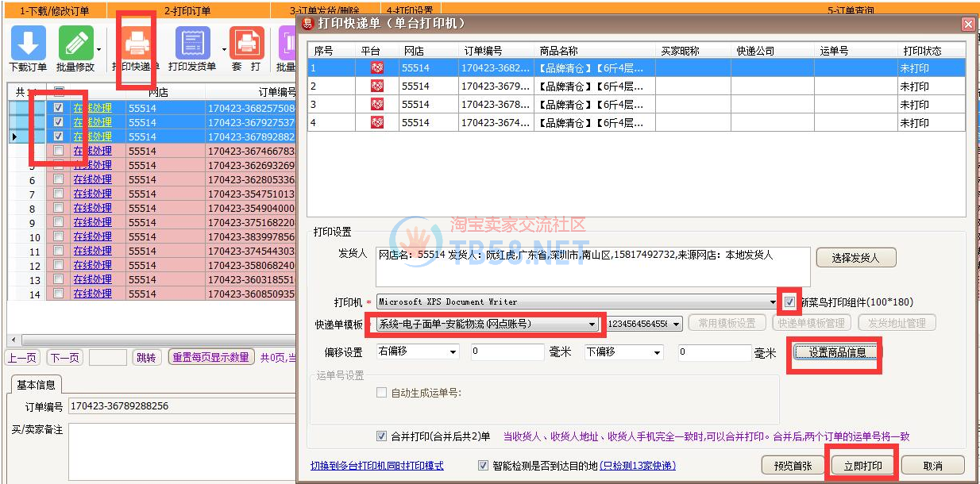Toggle the 合并打印 checkbox
The height and width of the screenshot is (484, 980).
(382, 436)
